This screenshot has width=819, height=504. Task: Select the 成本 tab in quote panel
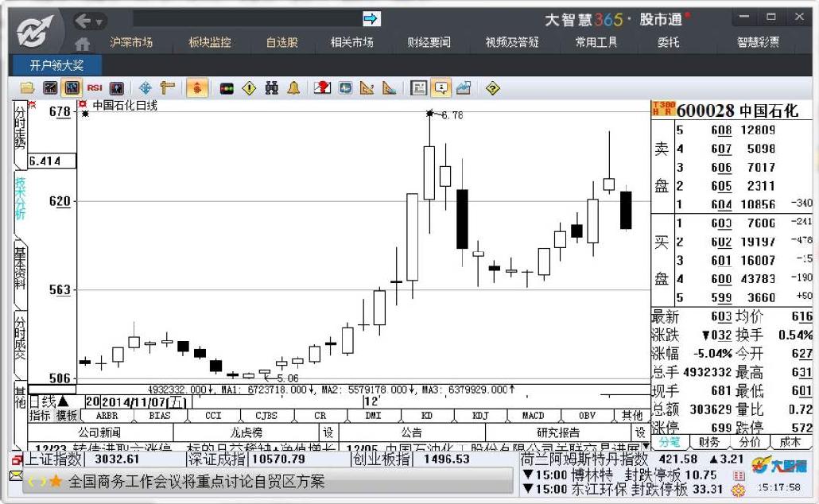click(x=790, y=443)
